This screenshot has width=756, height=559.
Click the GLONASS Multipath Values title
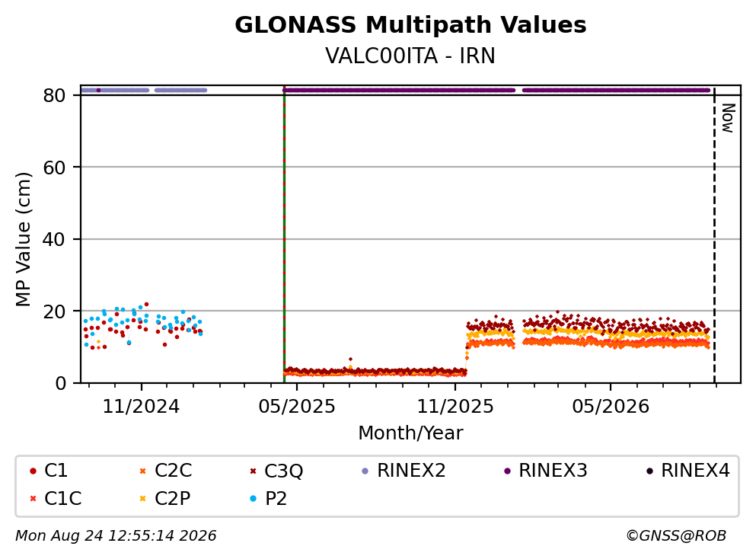tap(410, 24)
